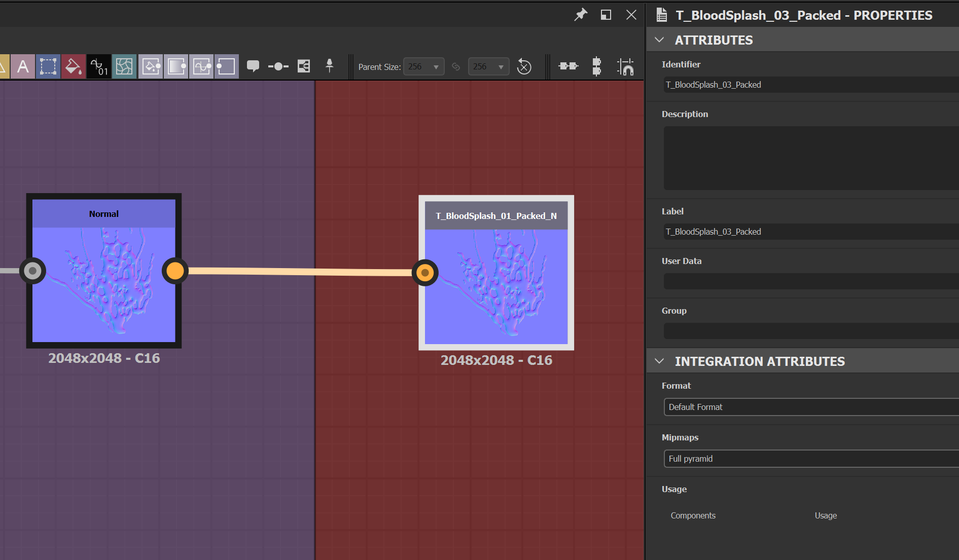Insert a Frame around nodes
The image size is (959, 560).
click(x=304, y=66)
